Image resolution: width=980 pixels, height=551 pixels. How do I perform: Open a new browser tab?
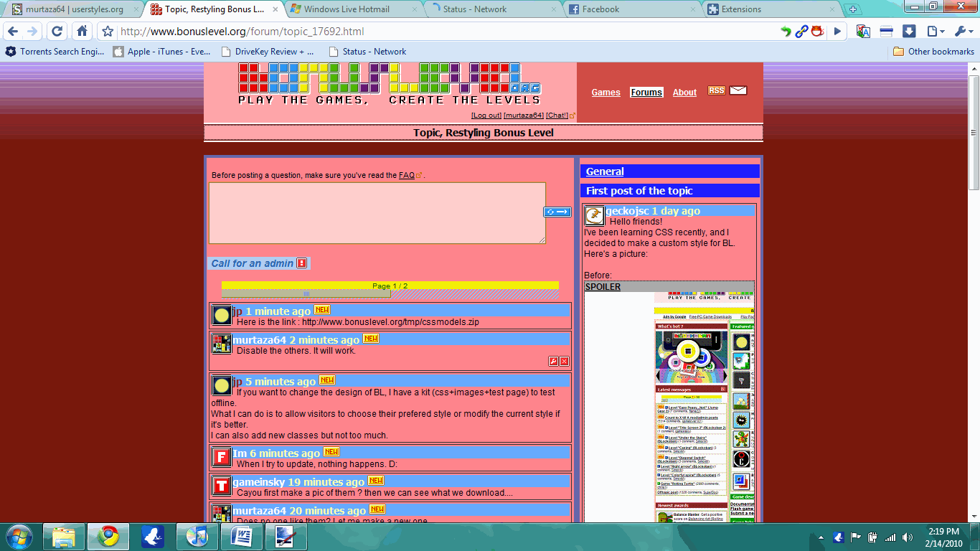point(852,9)
